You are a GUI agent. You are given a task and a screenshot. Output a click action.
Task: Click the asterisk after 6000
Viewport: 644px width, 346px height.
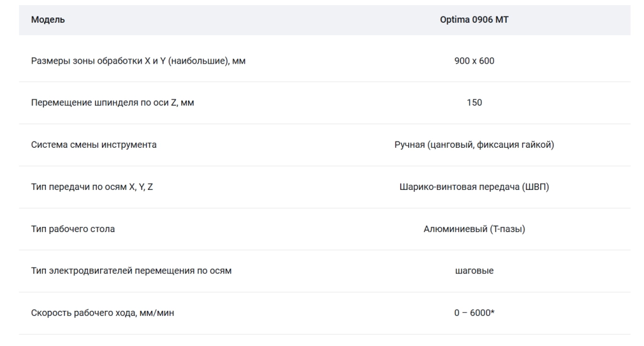tap(493, 312)
